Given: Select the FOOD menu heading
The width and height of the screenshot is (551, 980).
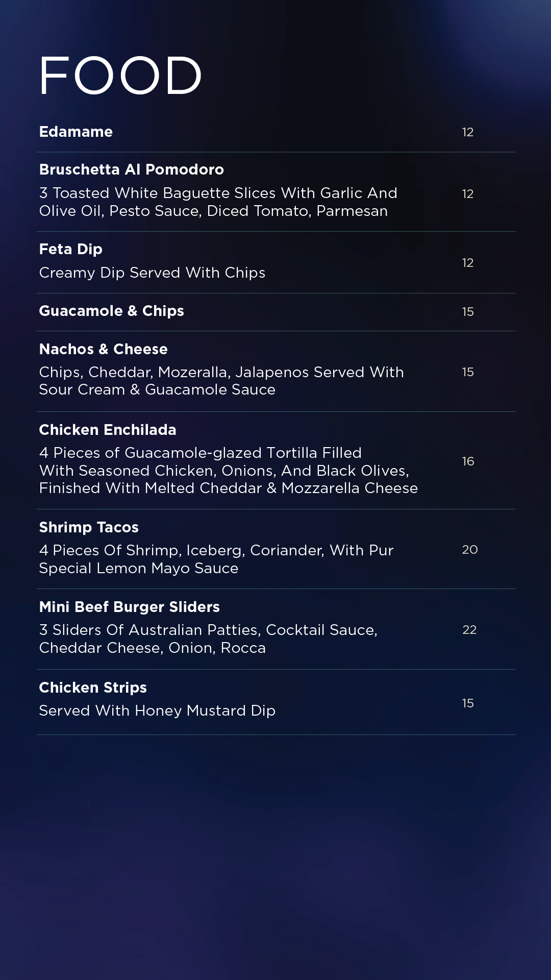Looking at the screenshot, I should coord(120,76).
